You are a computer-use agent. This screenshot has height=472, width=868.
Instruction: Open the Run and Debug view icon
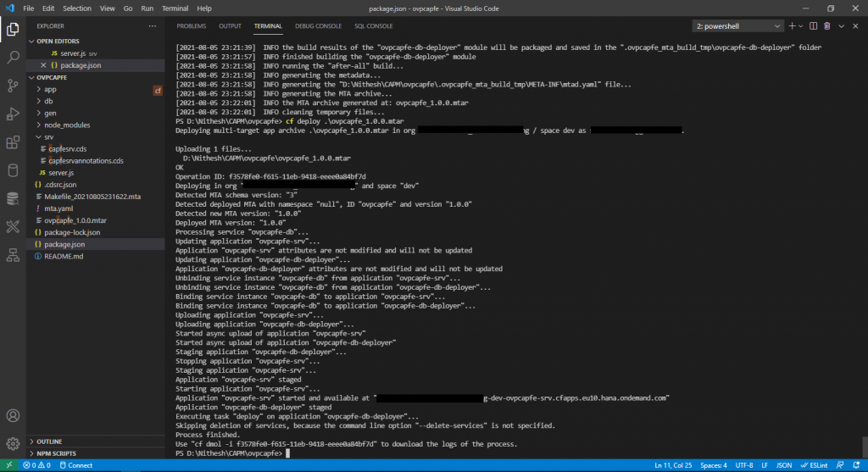click(x=13, y=114)
